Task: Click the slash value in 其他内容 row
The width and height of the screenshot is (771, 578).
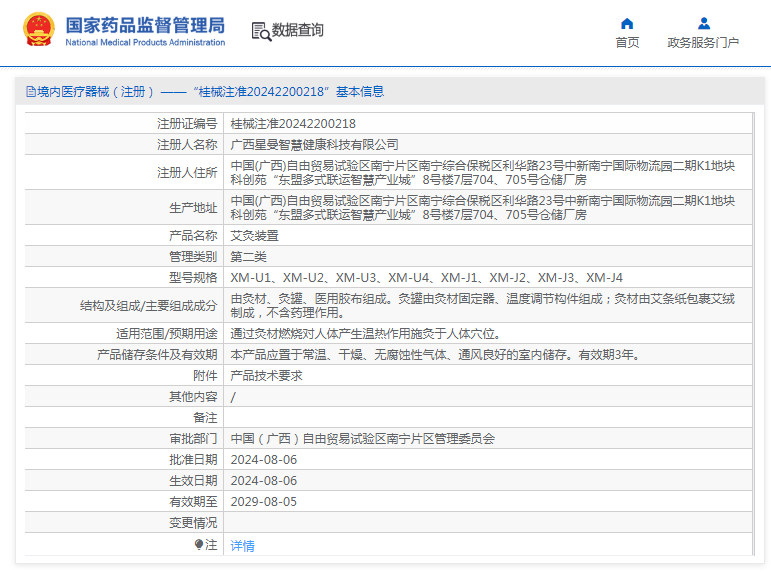Action: (233, 397)
